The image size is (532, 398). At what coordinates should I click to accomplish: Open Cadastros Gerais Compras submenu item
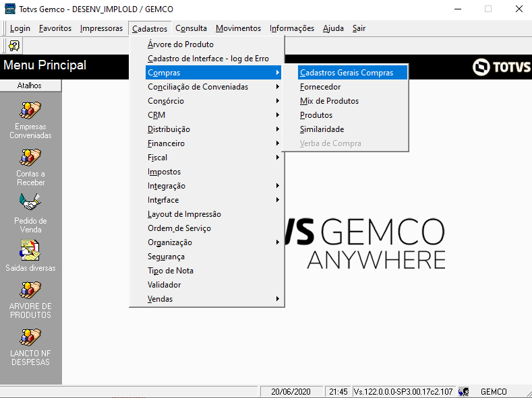click(353, 73)
